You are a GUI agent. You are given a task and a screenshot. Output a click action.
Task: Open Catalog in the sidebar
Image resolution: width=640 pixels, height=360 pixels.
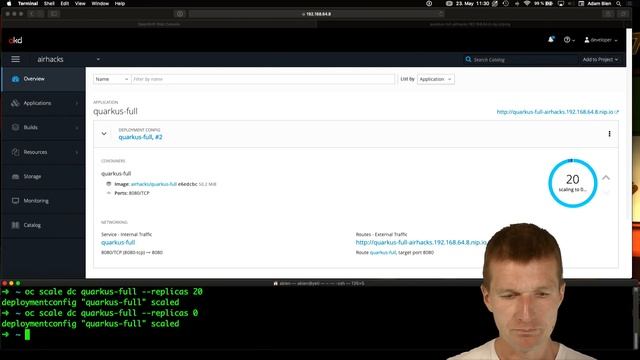point(43,225)
